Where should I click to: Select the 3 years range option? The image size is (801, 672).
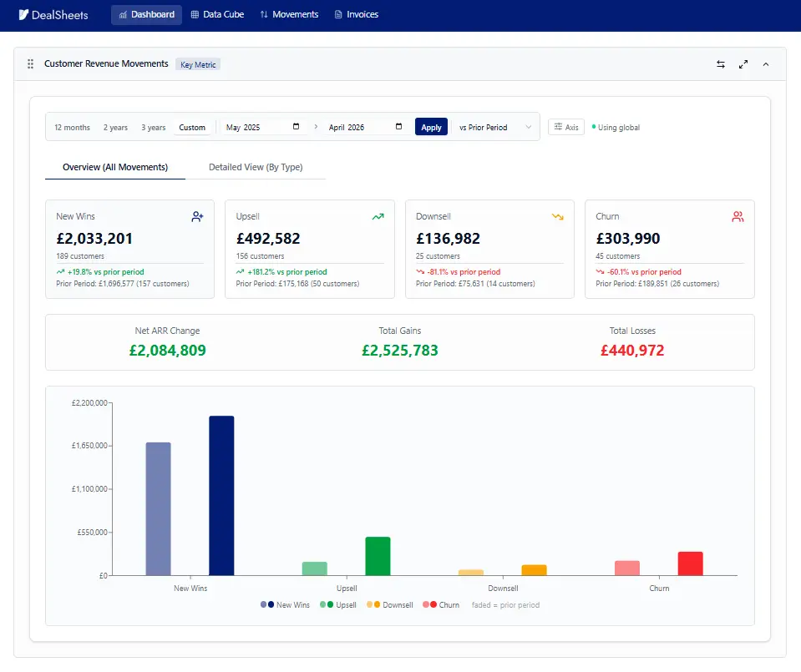[x=153, y=127]
